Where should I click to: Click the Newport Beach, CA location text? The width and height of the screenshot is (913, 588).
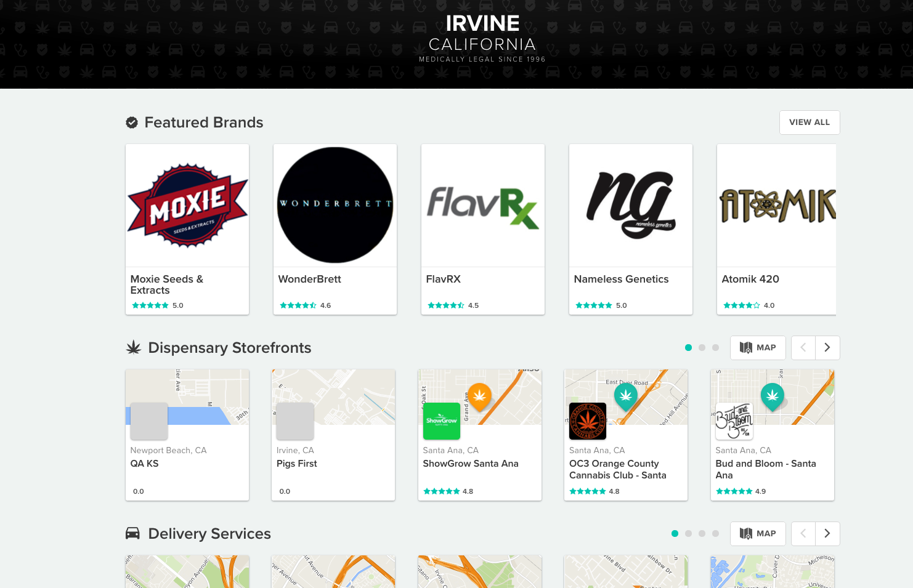tap(168, 451)
